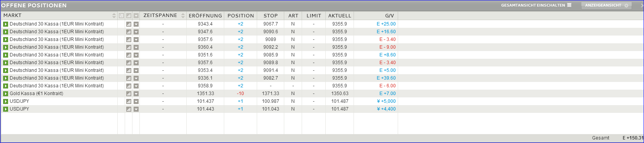Screen dimensions: 644x143
Task: Click the green trade arrow beside Gold Kassa
Action: pyautogui.click(x=5, y=94)
